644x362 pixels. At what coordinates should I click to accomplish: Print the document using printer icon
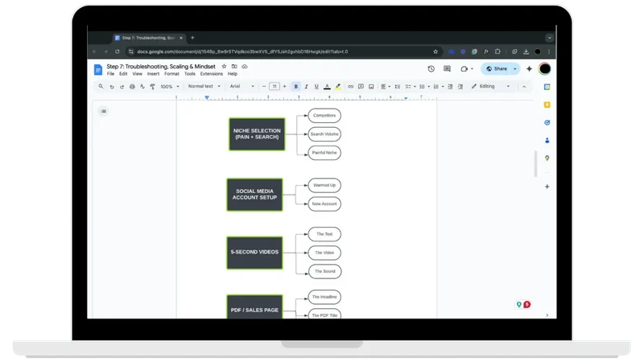coord(132,87)
